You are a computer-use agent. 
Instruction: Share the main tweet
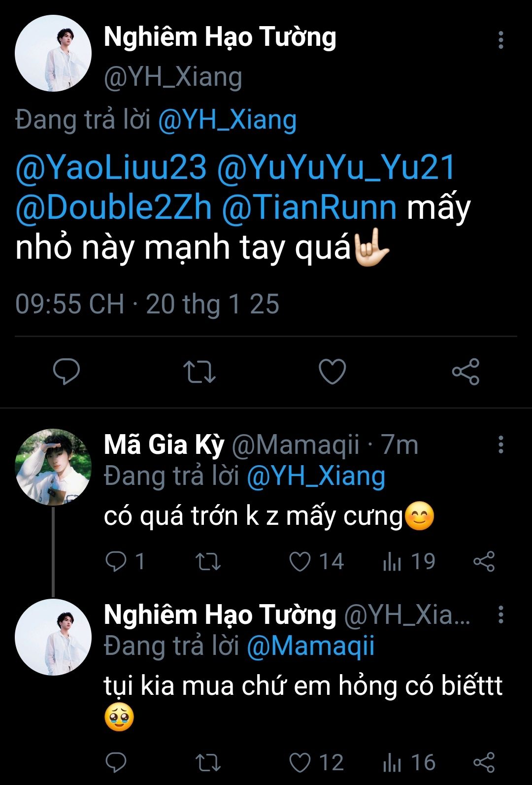point(465,372)
